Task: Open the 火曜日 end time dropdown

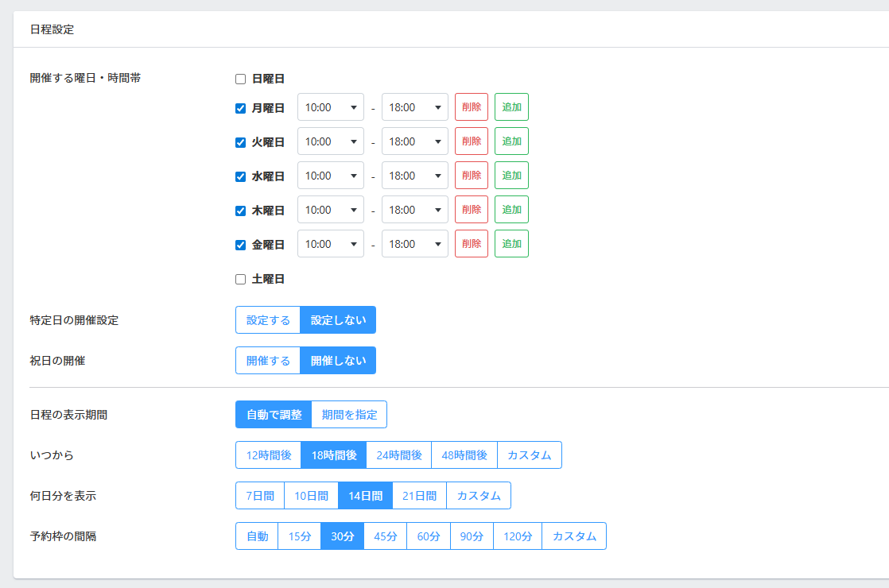Action: (x=414, y=141)
